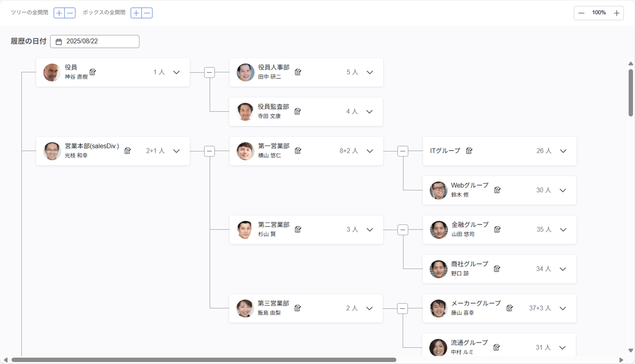Edit the Webグループ box
Screen dimensions: 635x364
tap(497, 190)
